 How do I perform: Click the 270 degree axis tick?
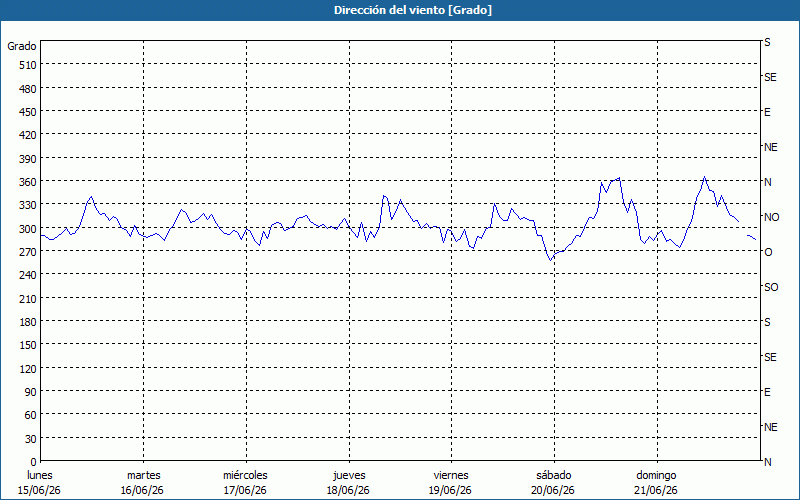28,252
